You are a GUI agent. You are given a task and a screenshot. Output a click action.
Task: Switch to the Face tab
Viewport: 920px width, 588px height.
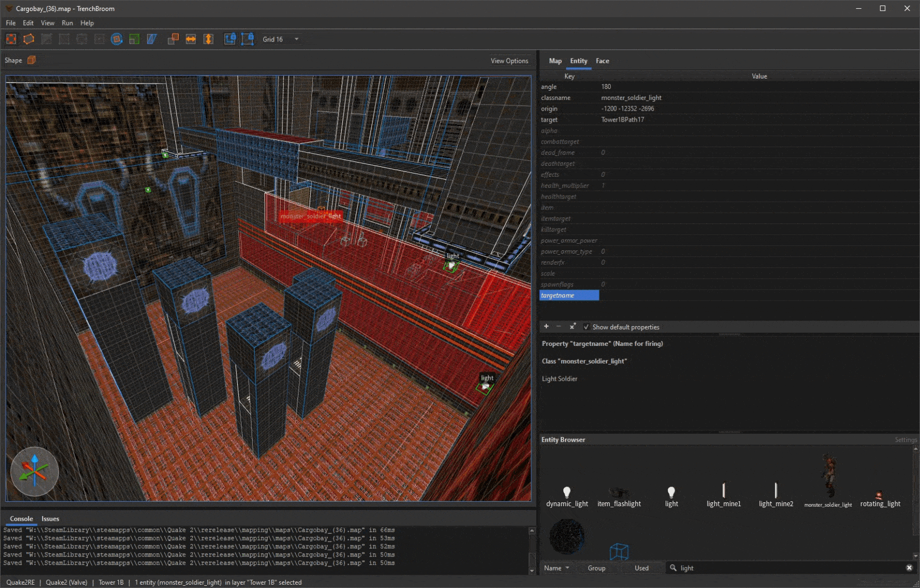tap(603, 61)
